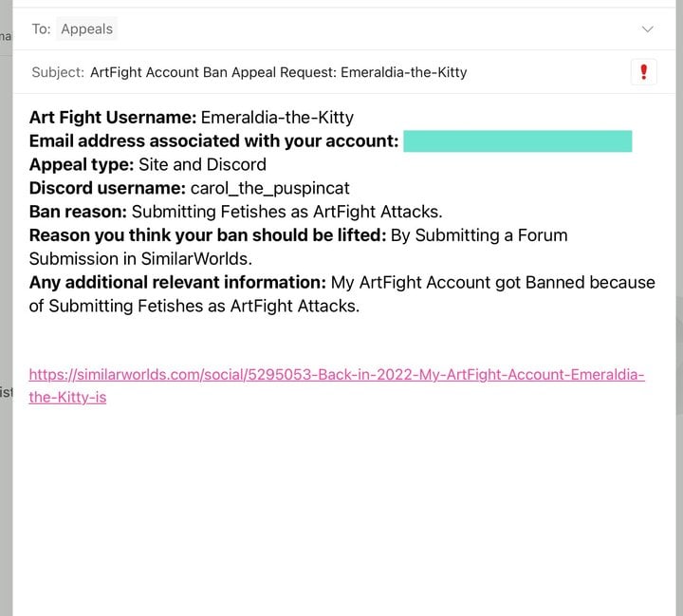
Task: Place cursor after Submission in SimilarWorlds text
Action: 252,259
